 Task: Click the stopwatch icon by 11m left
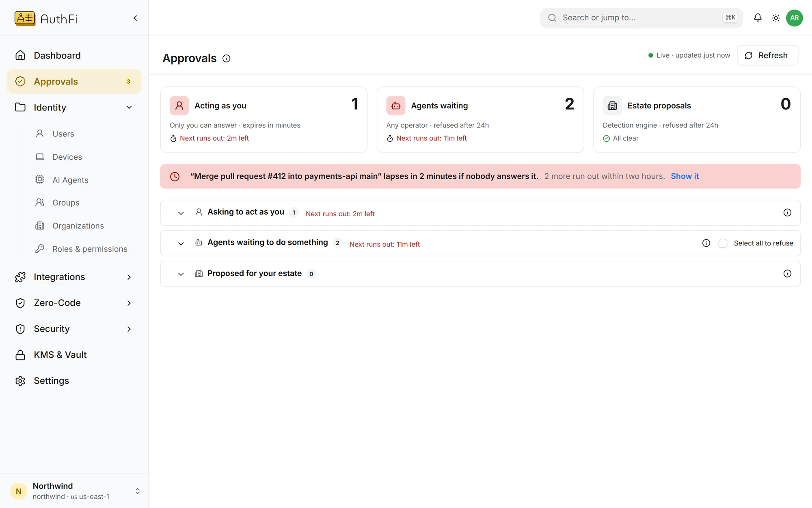(x=390, y=139)
